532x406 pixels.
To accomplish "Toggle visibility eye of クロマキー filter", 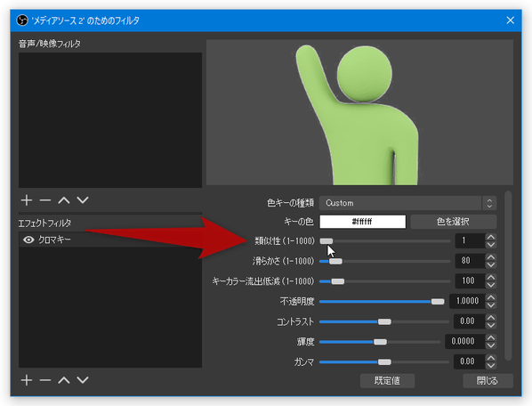I will (x=28, y=240).
